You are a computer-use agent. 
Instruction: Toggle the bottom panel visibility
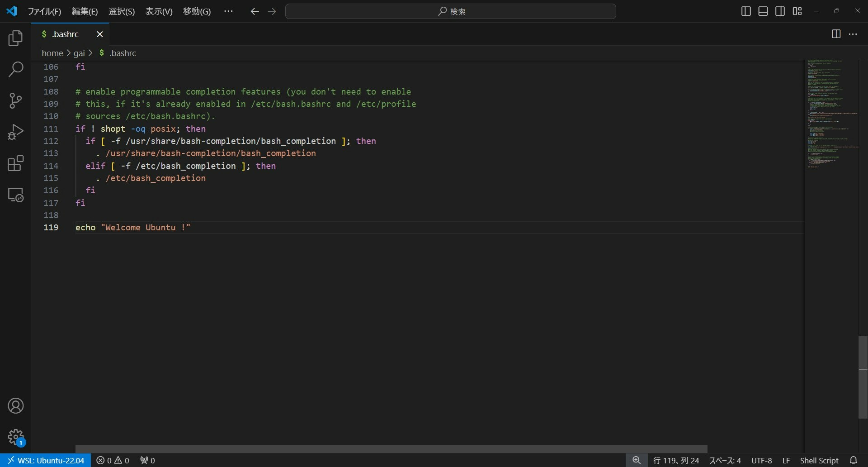(x=763, y=11)
